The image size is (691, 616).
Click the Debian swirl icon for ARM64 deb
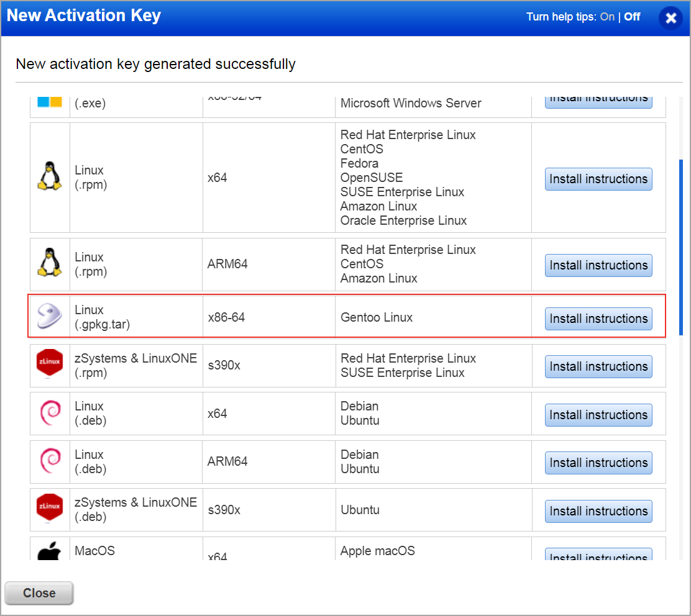(x=50, y=461)
